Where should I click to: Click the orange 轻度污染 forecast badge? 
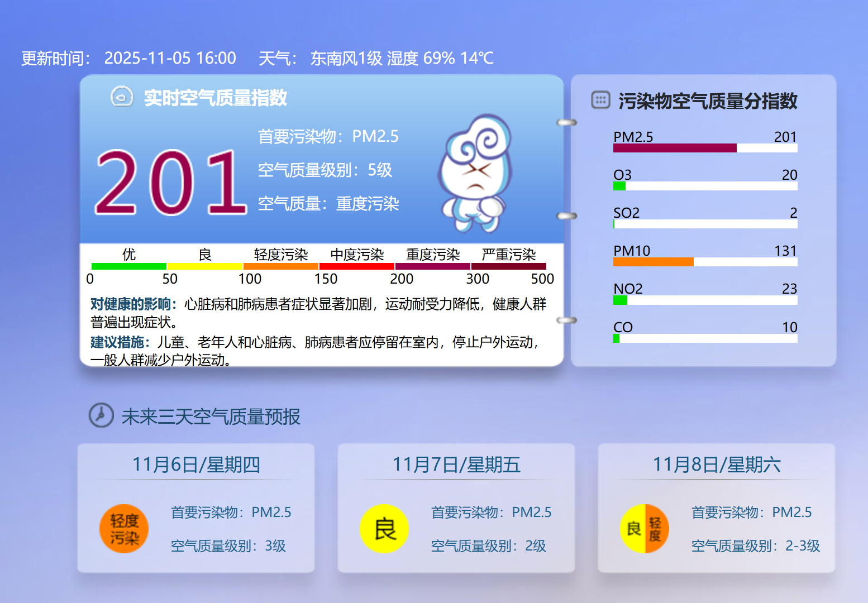[124, 529]
